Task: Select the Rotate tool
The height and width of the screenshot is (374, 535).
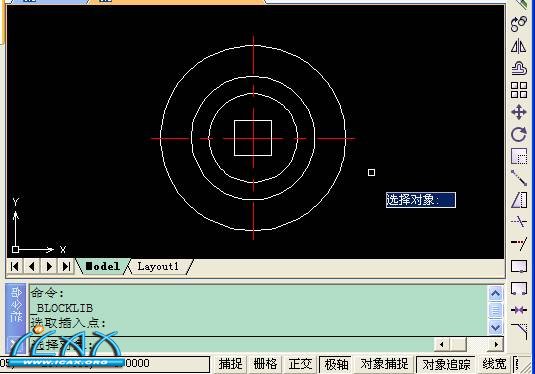Action: click(x=519, y=134)
